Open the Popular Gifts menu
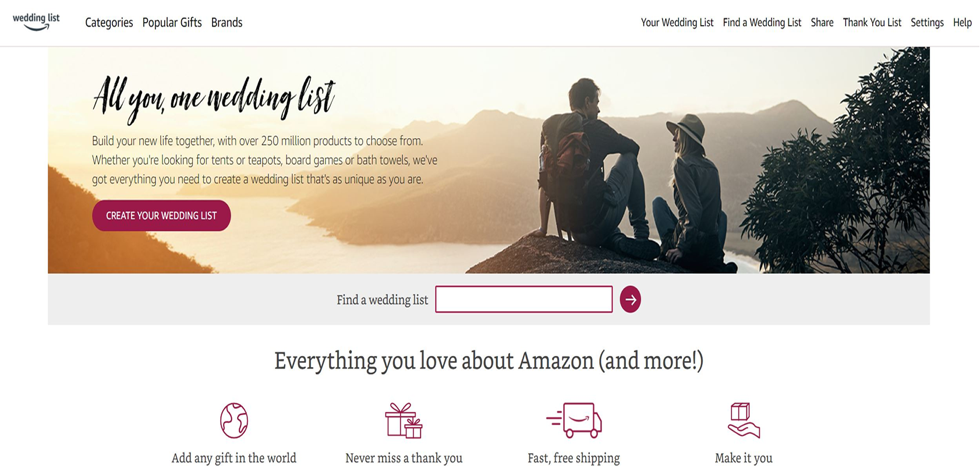Viewport: 980px width, 466px height. click(172, 23)
